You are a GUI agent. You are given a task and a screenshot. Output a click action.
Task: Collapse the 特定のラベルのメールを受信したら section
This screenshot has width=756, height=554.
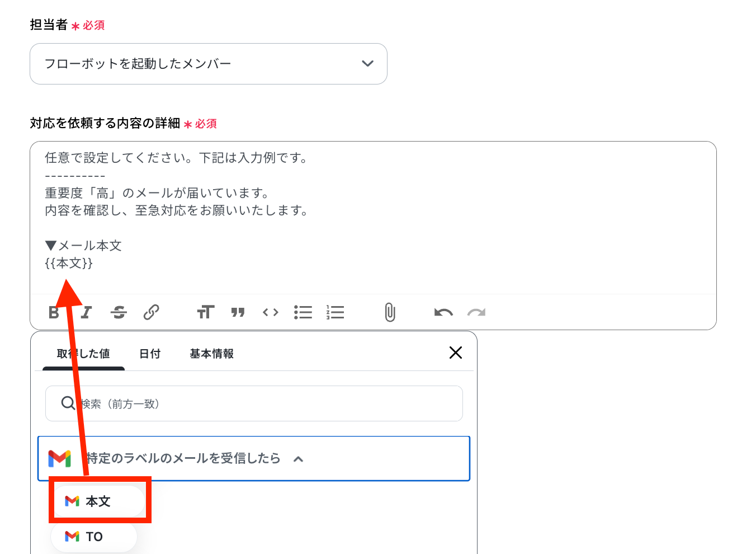click(254, 459)
